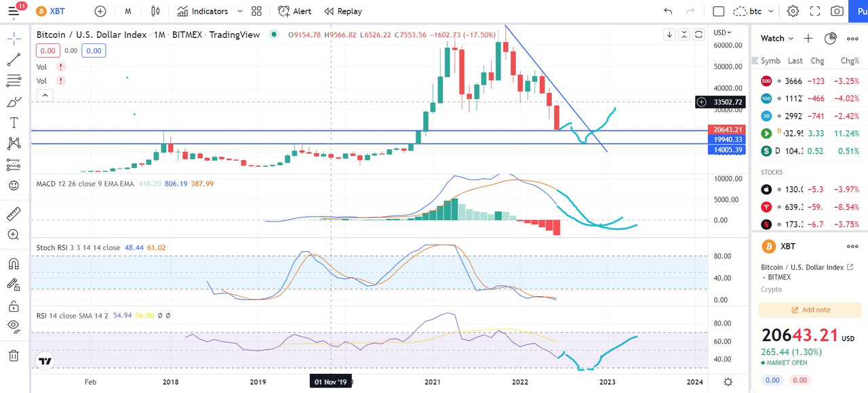868x393 pixels.
Task: Redo the last chart action
Action: click(x=691, y=12)
